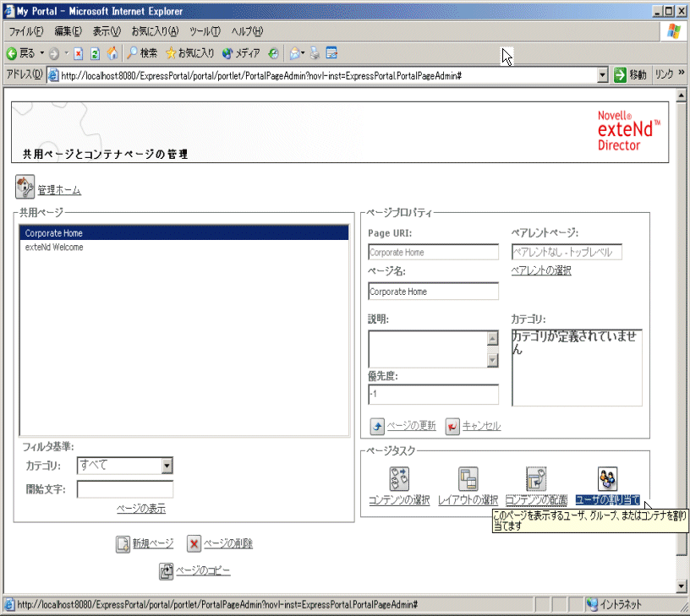Viewport: 690px width, 616px height.
Task: Click the Edit page icon in toolbar
Action: [331, 53]
